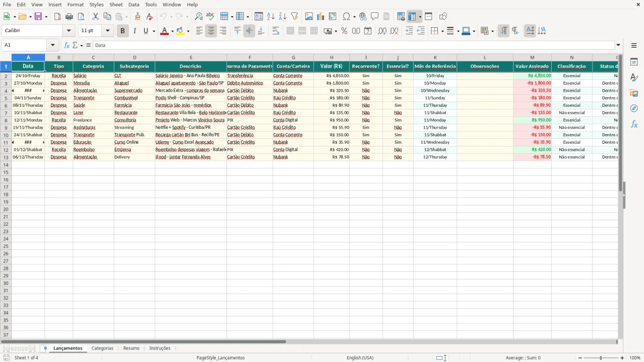The width and height of the screenshot is (644, 362).
Task: Click the zoom slider in status bar
Action: pyautogui.click(x=601, y=358)
